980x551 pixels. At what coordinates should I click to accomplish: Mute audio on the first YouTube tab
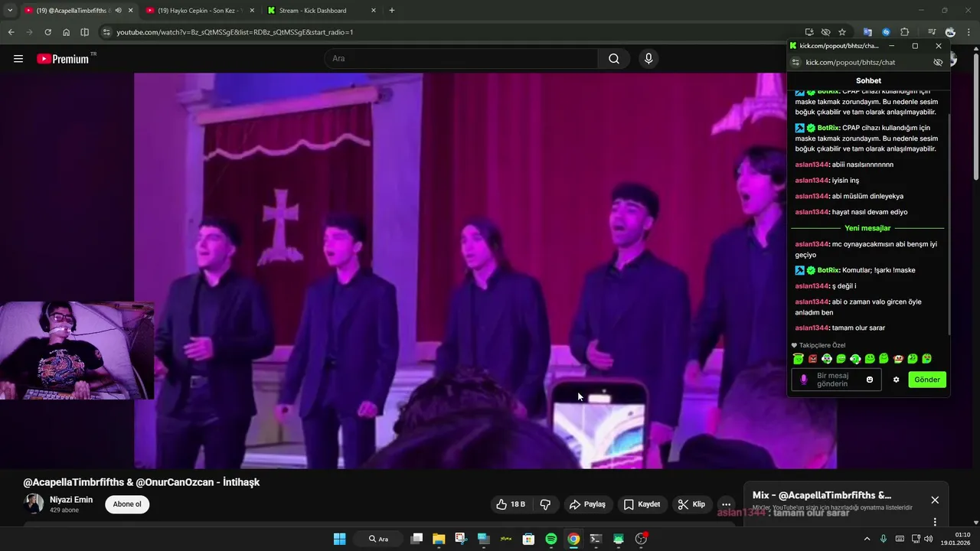click(118, 11)
